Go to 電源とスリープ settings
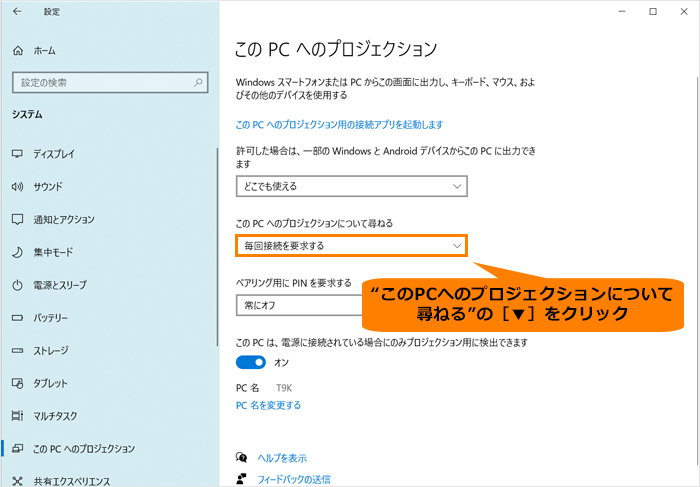The image size is (700, 487). [60, 285]
